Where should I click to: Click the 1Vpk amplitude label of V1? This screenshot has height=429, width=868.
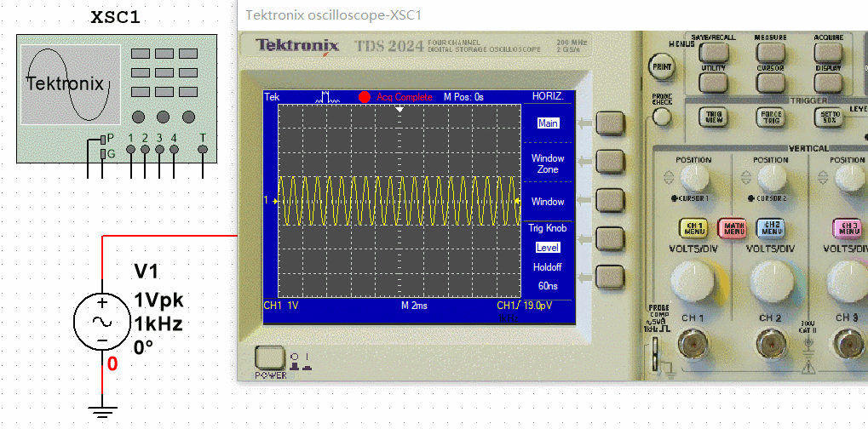[158, 300]
